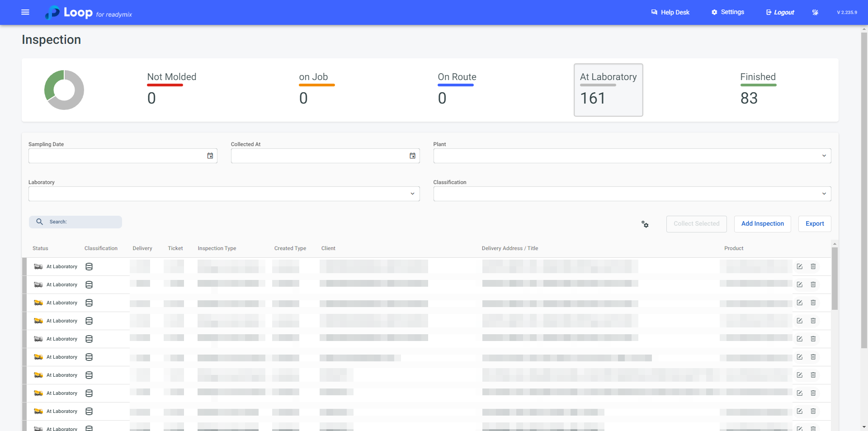The image size is (868, 431).
Task: Delete the second inspection row
Action: pos(813,285)
